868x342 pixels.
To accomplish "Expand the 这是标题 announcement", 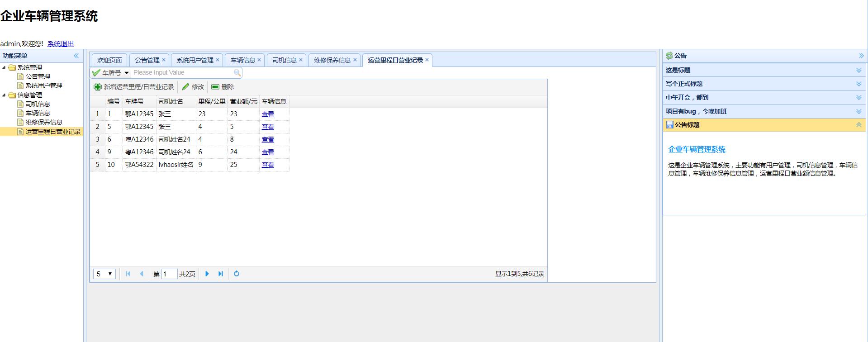I will [x=859, y=70].
